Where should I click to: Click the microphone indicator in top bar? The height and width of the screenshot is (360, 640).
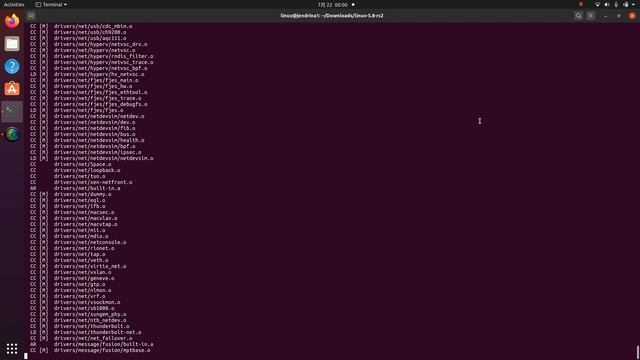(x=616, y=4)
